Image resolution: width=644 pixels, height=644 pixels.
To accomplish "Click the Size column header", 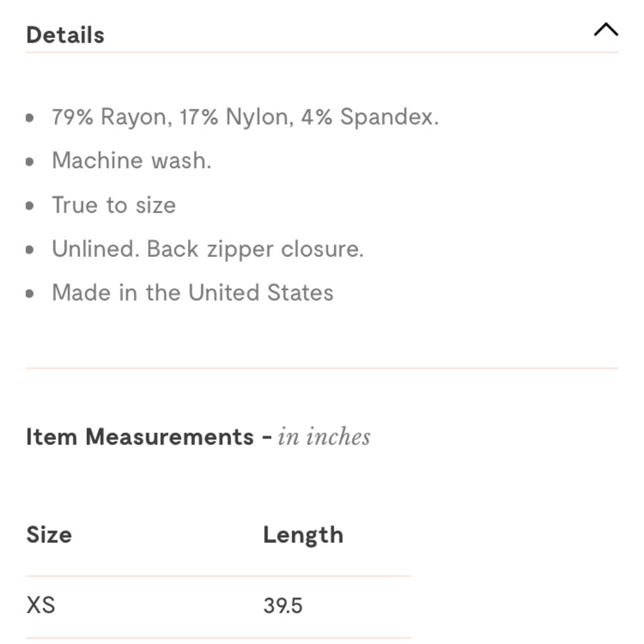I will pos(49,535).
